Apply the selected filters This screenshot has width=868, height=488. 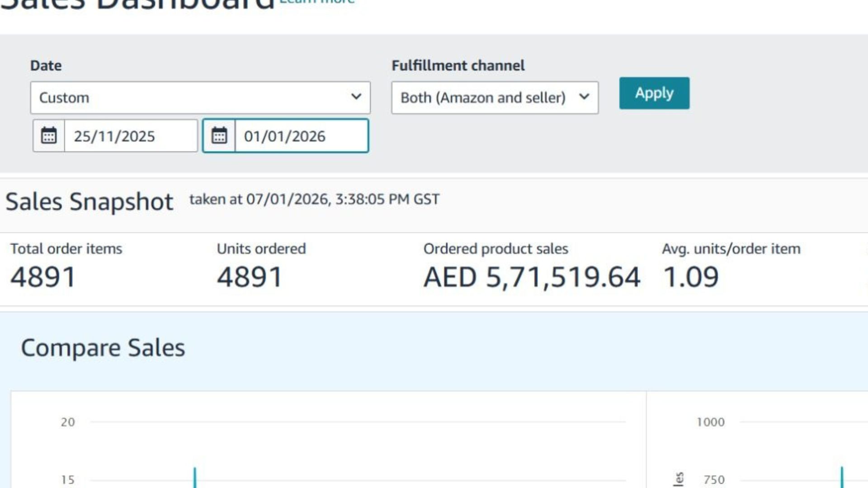(x=654, y=93)
